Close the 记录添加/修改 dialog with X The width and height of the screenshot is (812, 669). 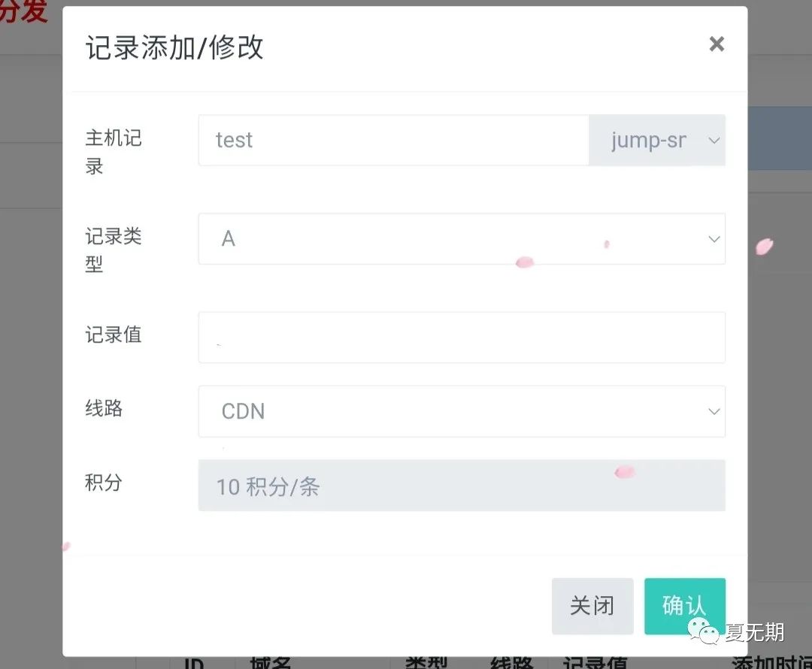click(x=717, y=44)
